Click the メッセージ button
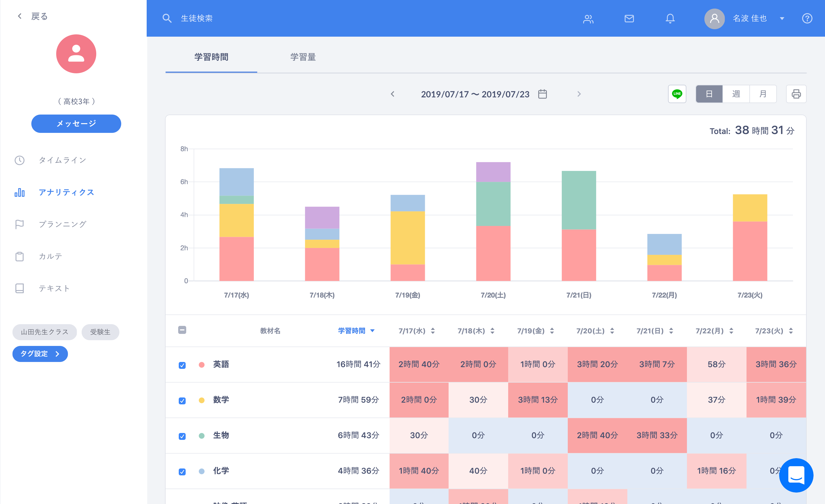The image size is (825, 504). tap(76, 123)
